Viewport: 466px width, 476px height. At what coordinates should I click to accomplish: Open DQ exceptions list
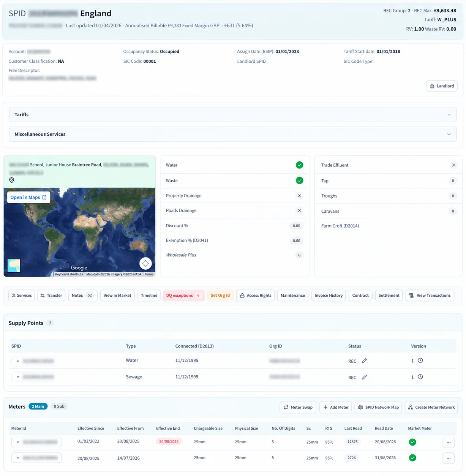click(183, 295)
